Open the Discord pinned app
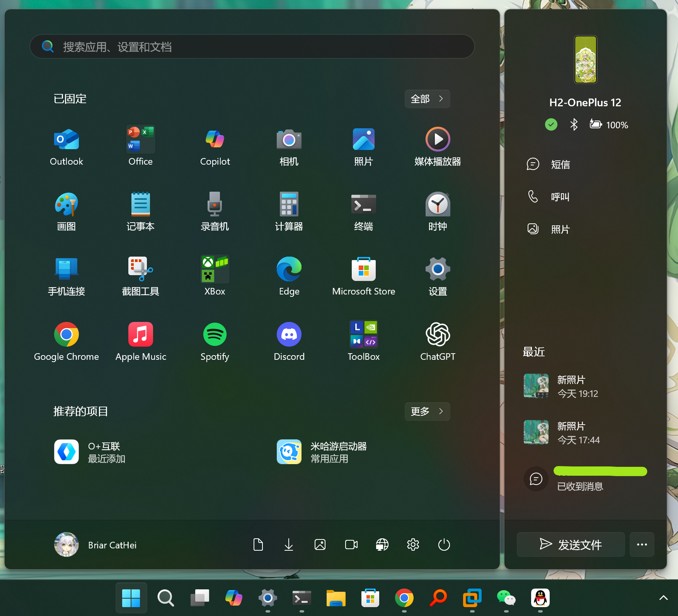Image resolution: width=678 pixels, height=616 pixels. [x=289, y=341]
